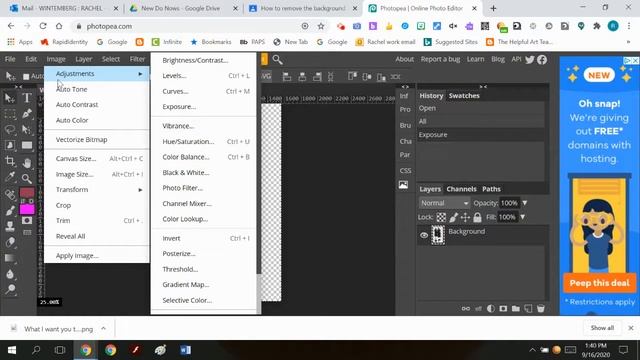This screenshot has height=360, width=640.
Task: Select the Lasso tool
Action: click(x=10, y=130)
